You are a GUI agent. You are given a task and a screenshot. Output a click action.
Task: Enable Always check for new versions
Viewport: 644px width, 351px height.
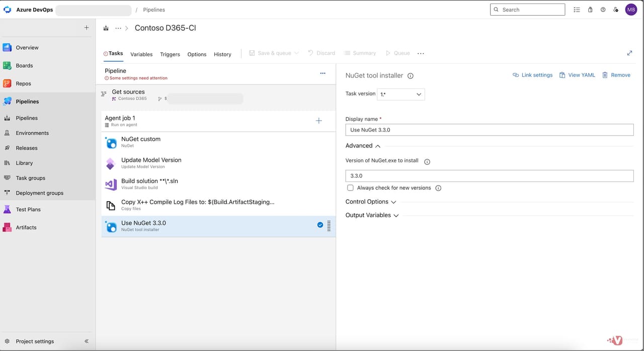tap(350, 188)
